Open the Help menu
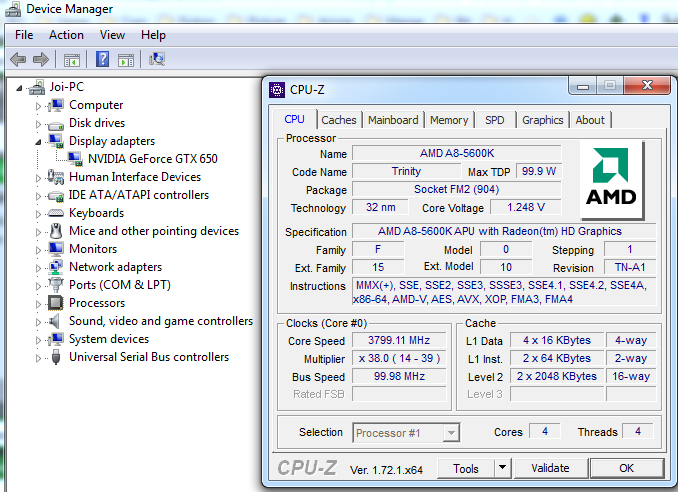Screen dimensions: 678x492 [x=153, y=35]
